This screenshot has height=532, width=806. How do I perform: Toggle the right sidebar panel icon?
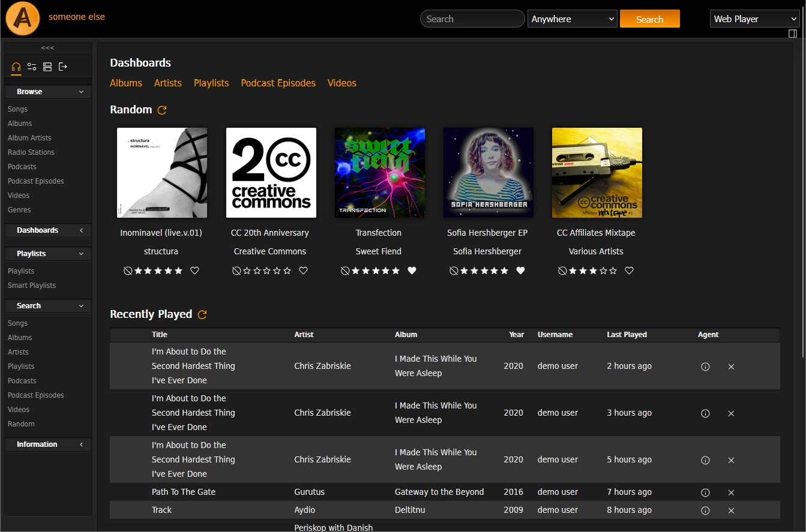point(793,34)
